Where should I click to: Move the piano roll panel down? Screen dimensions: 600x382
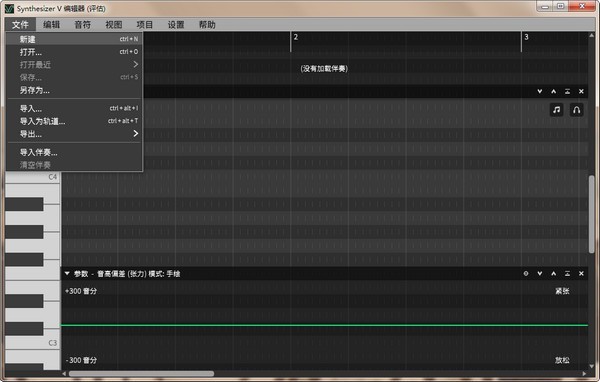click(540, 91)
